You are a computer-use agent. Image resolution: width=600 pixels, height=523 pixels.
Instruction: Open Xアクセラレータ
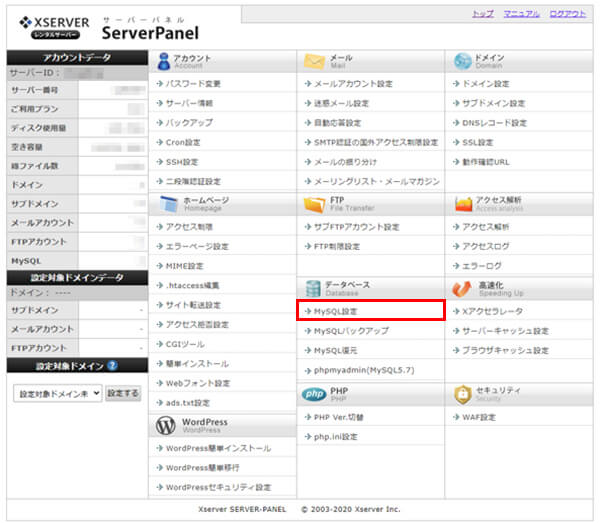click(x=492, y=311)
